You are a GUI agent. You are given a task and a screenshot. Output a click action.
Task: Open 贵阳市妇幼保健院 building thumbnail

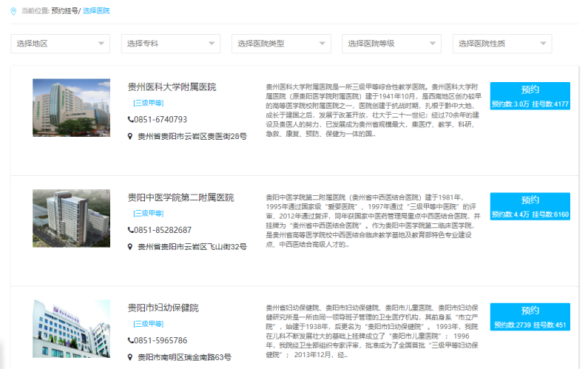click(71, 329)
